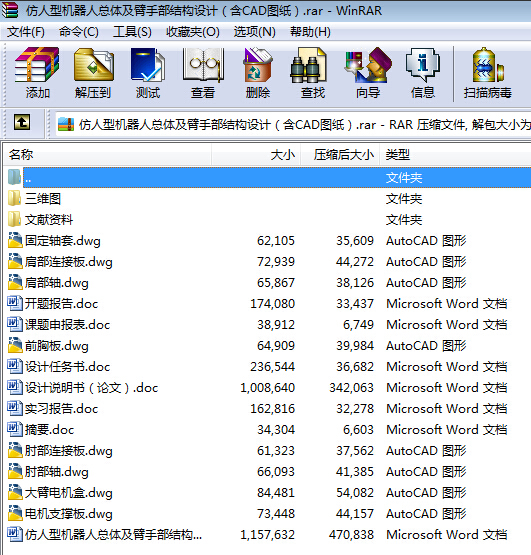Click the archive path address field
The width and height of the screenshot is (531, 555).
[293, 124]
